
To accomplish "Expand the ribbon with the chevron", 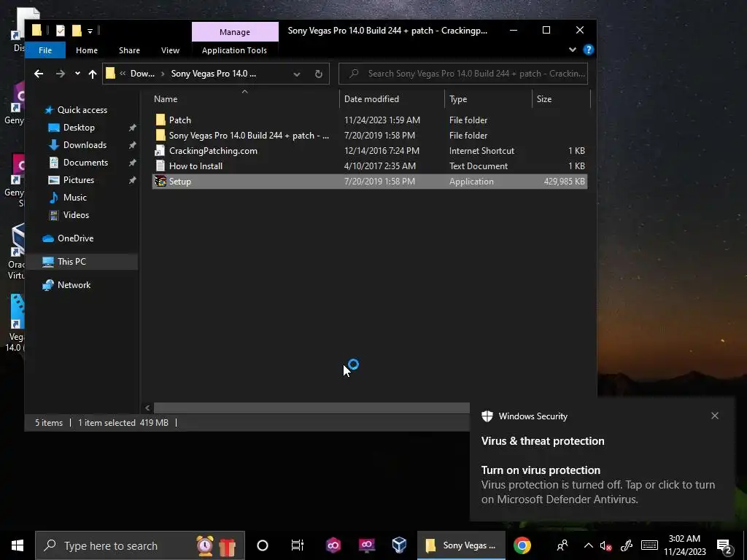I will 572,50.
